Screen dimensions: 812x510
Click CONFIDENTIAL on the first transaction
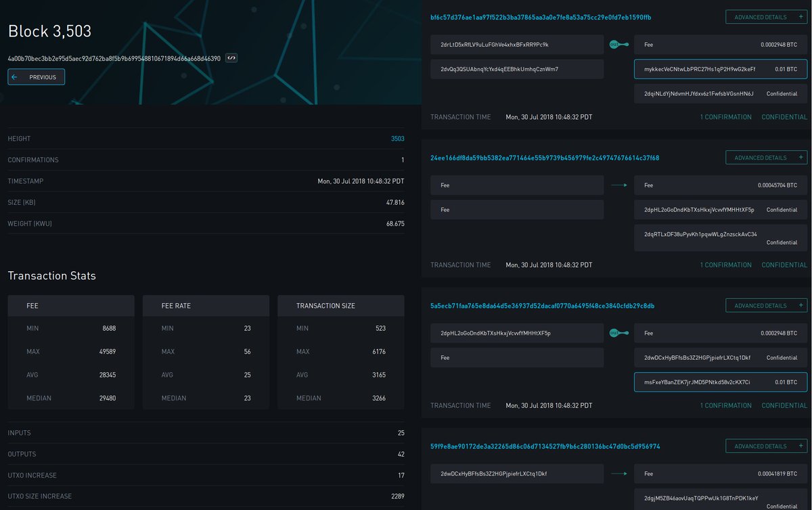[x=784, y=116]
